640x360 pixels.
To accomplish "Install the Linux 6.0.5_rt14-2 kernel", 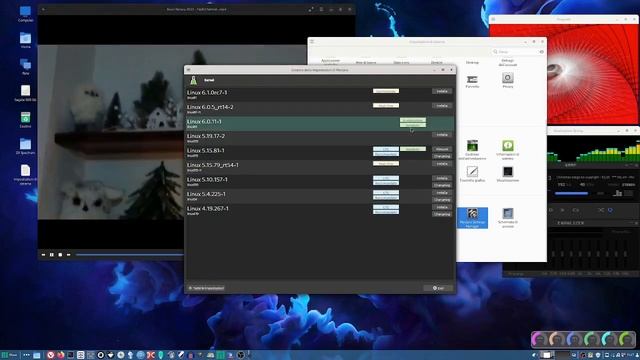I will (x=442, y=106).
